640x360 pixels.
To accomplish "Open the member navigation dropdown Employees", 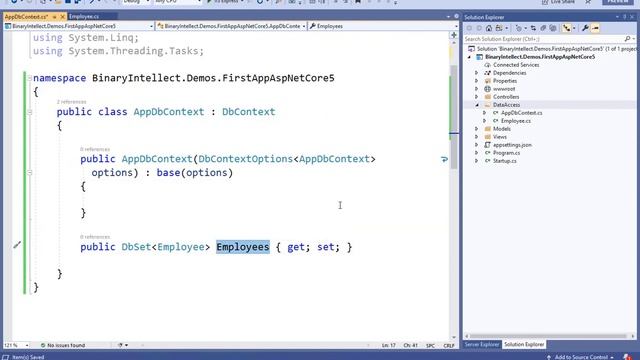I will [383, 26].
